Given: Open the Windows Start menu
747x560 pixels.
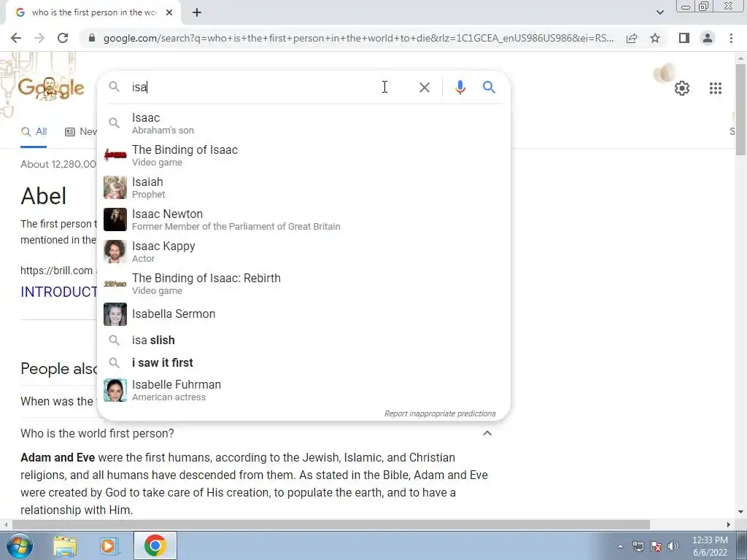Looking at the screenshot, I should (19, 545).
